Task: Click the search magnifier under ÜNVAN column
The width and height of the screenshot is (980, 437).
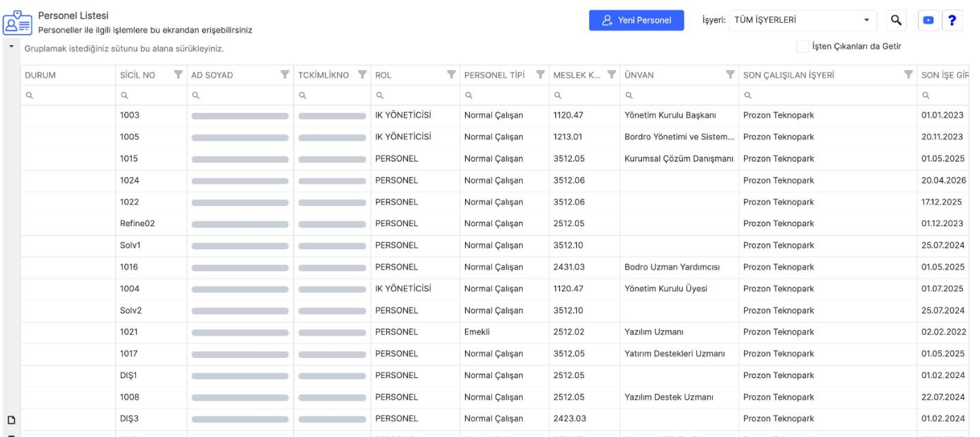Action: (629, 95)
